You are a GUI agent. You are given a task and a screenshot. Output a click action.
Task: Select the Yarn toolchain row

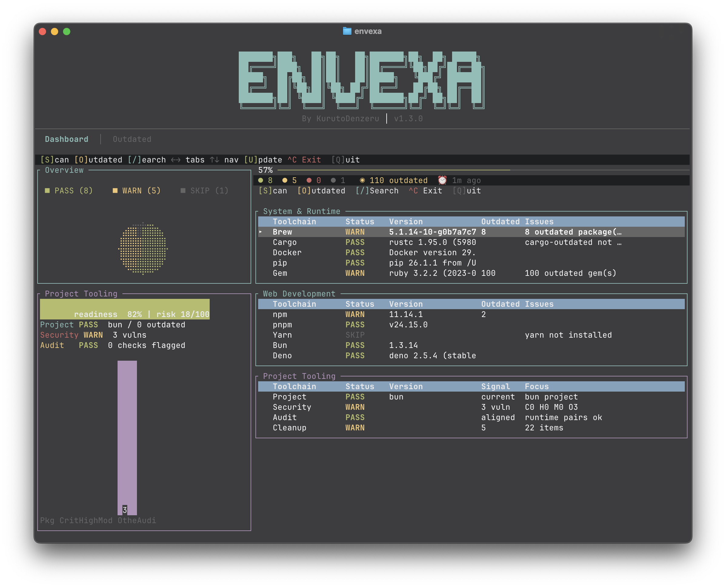pyautogui.click(x=471, y=335)
